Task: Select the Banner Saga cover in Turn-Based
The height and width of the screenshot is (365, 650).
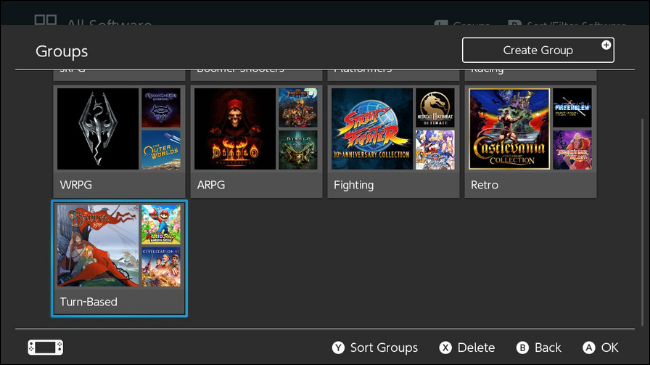Action: click(98, 246)
